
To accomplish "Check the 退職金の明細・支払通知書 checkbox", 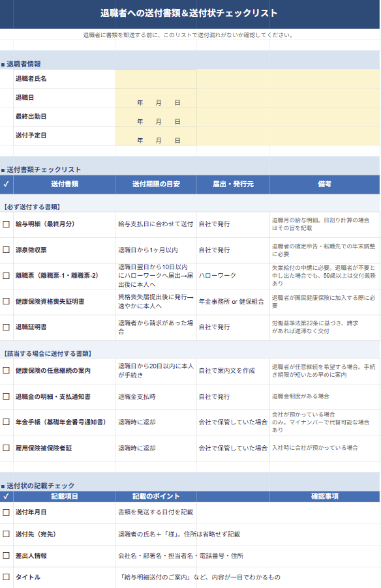I will point(7,396).
